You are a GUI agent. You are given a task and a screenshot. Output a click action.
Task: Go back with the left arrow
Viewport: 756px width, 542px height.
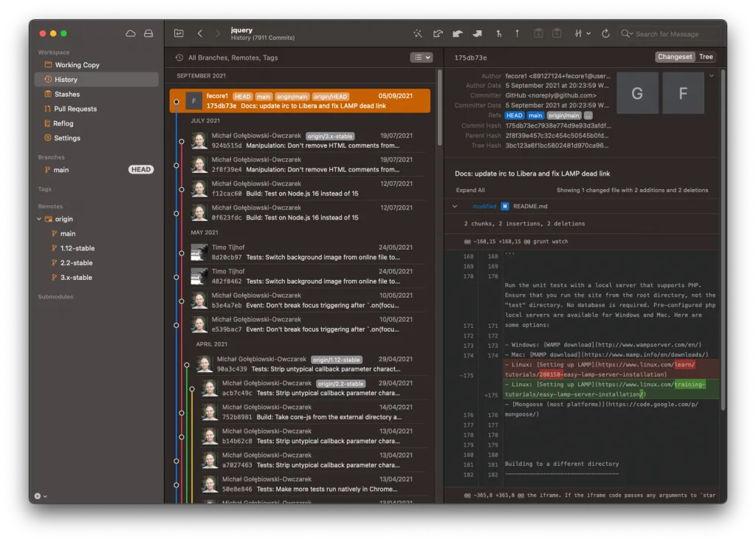(199, 33)
